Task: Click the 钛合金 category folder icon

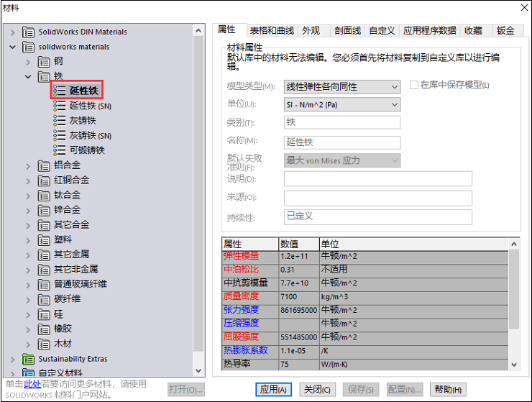Action: tap(44, 196)
